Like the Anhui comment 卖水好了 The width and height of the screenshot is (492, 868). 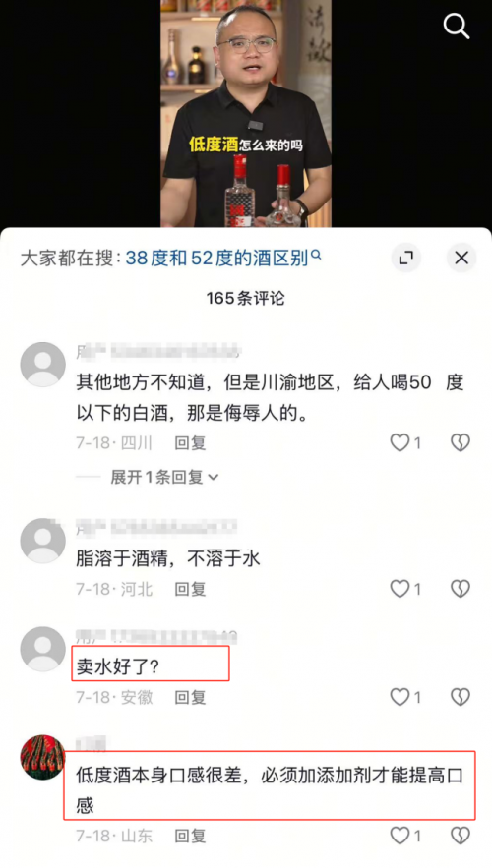(x=405, y=697)
